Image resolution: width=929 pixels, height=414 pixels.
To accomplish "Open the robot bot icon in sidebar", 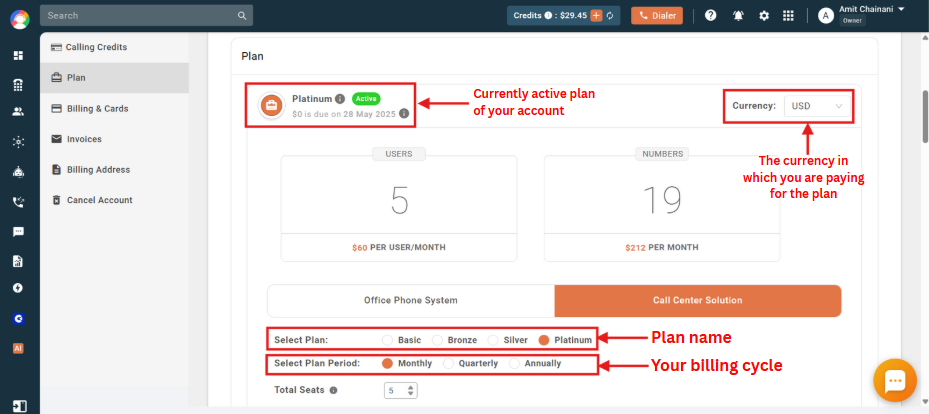I will click(18, 172).
